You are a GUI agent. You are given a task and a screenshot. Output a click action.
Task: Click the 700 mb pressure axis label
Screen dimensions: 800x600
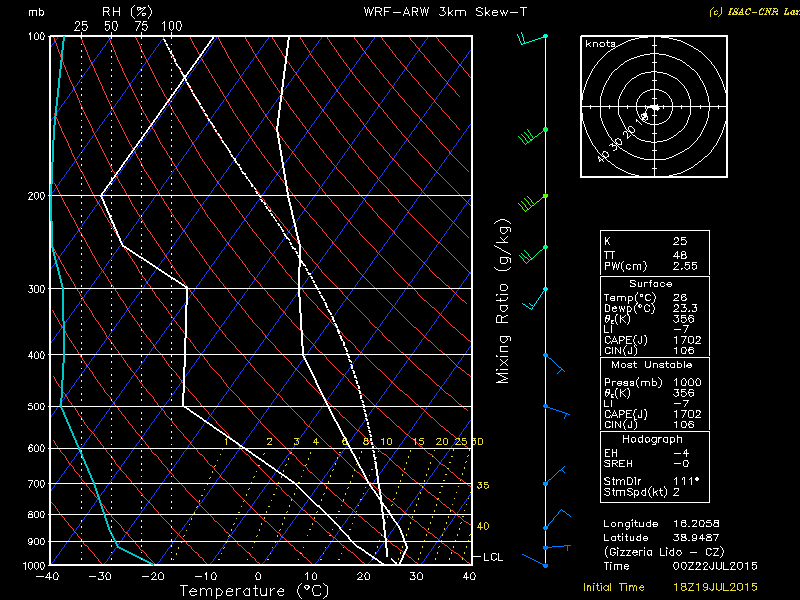tap(36, 484)
